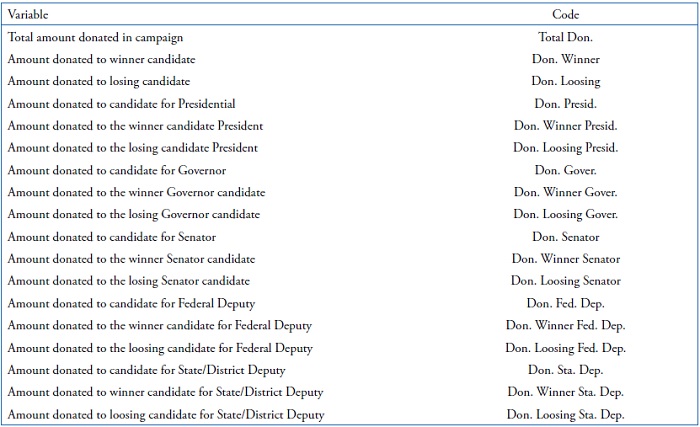The height and width of the screenshot is (427, 700).
Task: Click the "Don. Gover." code cell
Action: coord(565,170)
